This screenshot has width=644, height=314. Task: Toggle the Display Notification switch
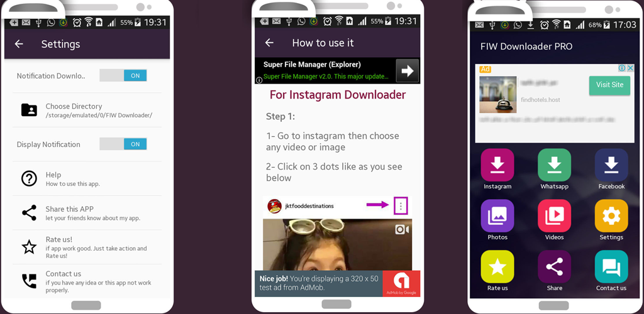click(123, 144)
